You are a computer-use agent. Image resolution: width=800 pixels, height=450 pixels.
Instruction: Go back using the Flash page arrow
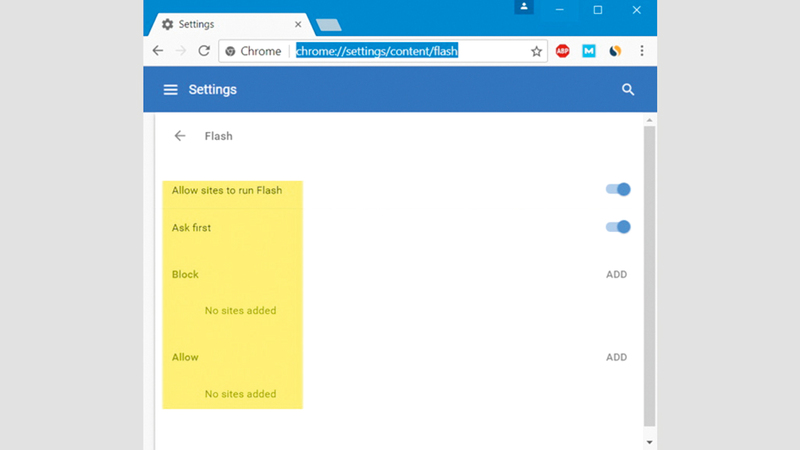pos(180,136)
